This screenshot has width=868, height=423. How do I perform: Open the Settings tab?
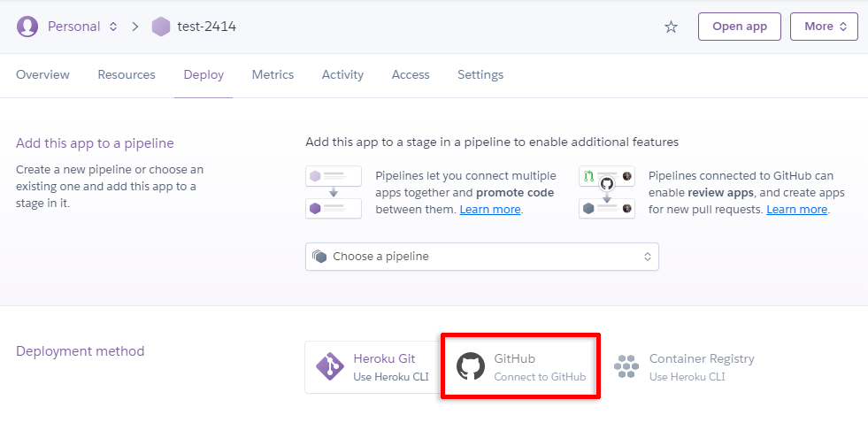coord(480,74)
